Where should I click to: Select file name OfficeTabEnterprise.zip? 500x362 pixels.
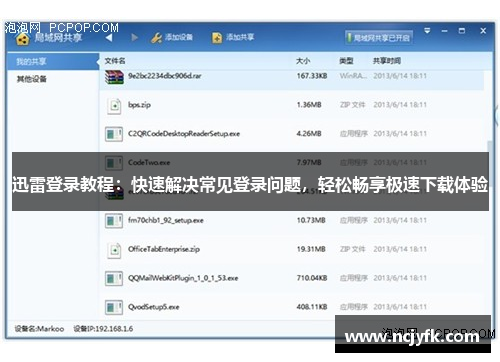[x=164, y=249]
